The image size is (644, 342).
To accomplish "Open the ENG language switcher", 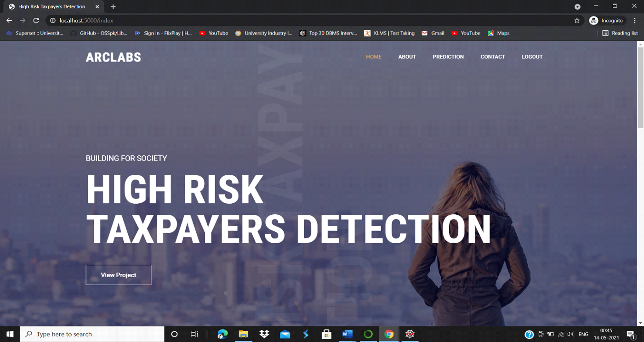I will (x=583, y=334).
